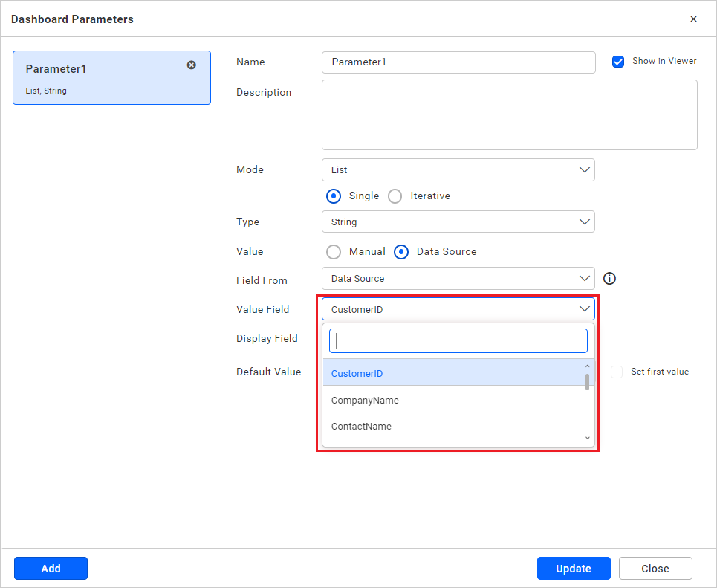The height and width of the screenshot is (588, 717).
Task: Click the Update button
Action: click(x=574, y=568)
